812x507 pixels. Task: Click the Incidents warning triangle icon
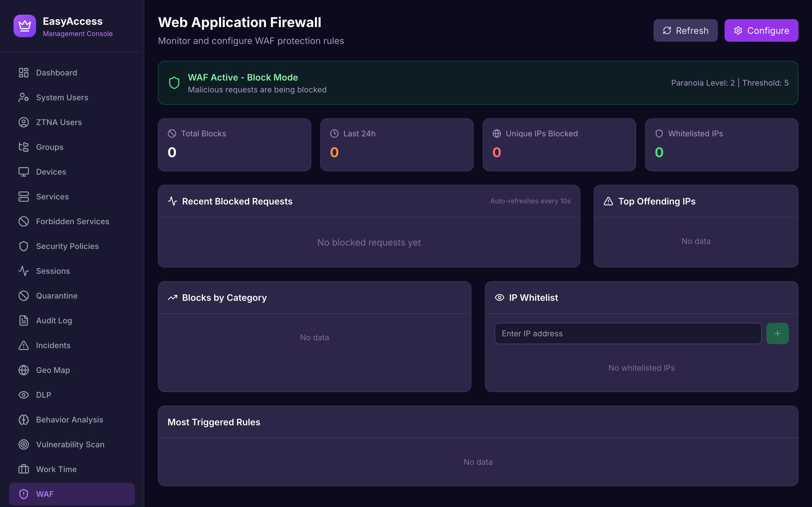[x=23, y=345]
